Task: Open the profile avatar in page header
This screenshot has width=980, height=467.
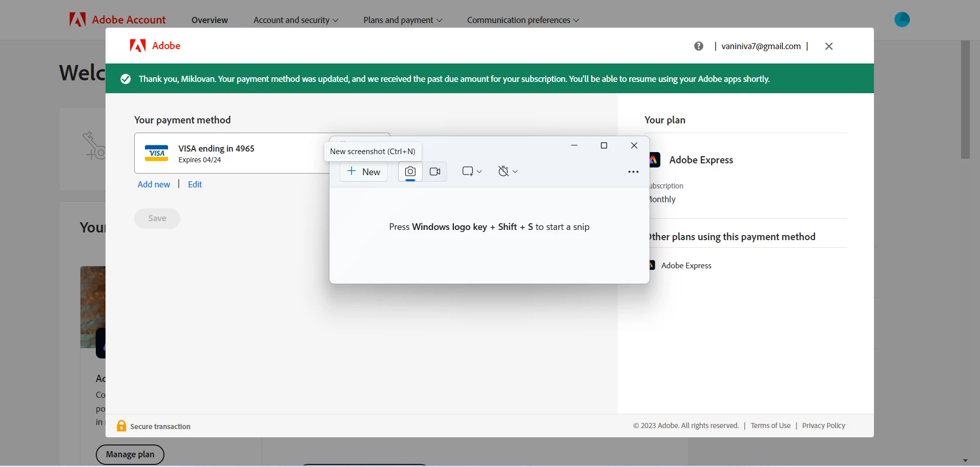Action: point(902,19)
